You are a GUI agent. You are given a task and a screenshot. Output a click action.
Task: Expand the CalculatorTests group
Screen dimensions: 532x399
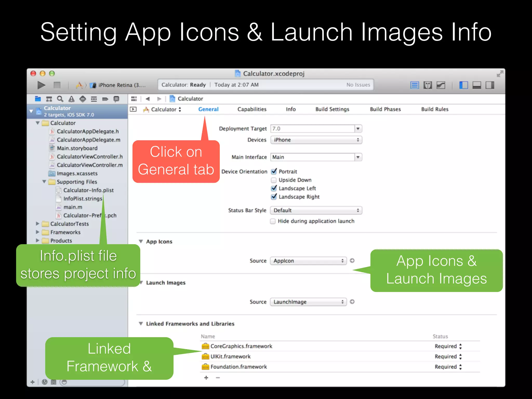click(x=37, y=223)
